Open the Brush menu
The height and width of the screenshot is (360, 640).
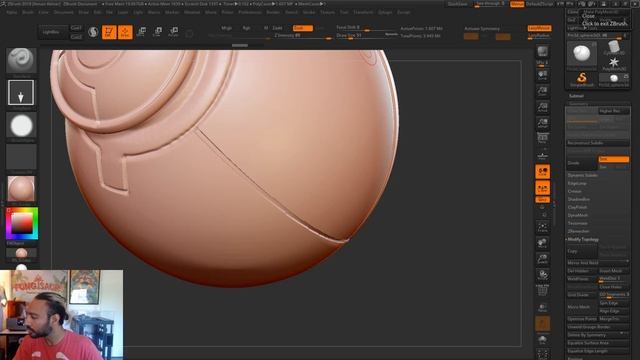pyautogui.click(x=28, y=12)
